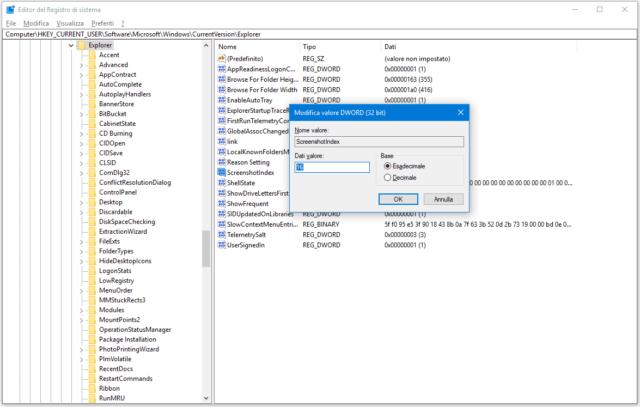Click the Explorer key folder icon
The width and height of the screenshot is (640, 407).
click(81, 45)
